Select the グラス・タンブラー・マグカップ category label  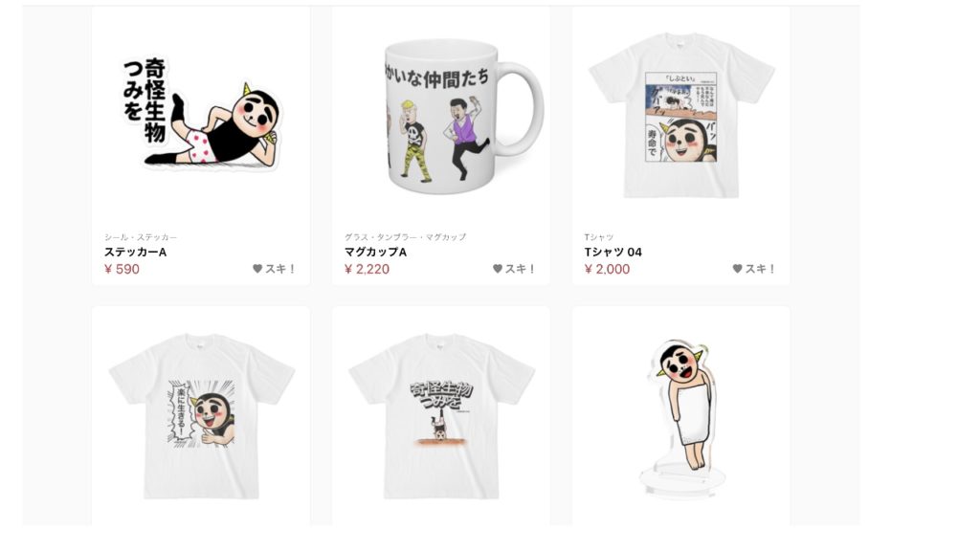pos(405,237)
